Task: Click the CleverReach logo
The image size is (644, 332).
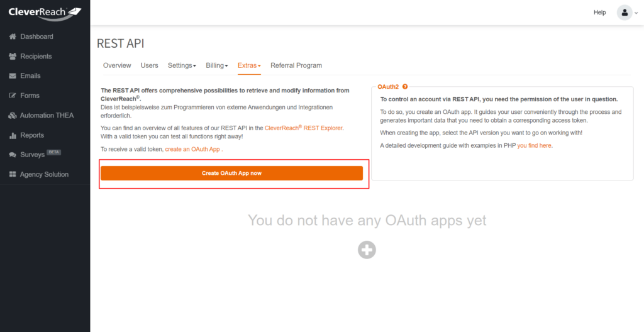Action: point(45,13)
